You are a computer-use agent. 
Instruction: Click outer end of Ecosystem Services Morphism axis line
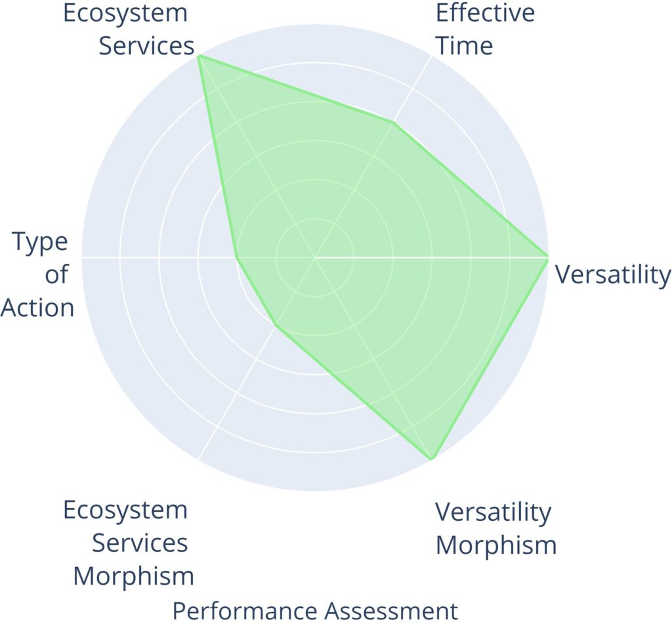199,459
